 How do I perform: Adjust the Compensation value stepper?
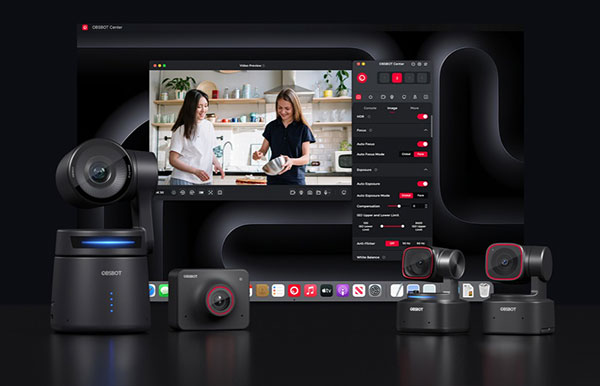[x=426, y=206]
